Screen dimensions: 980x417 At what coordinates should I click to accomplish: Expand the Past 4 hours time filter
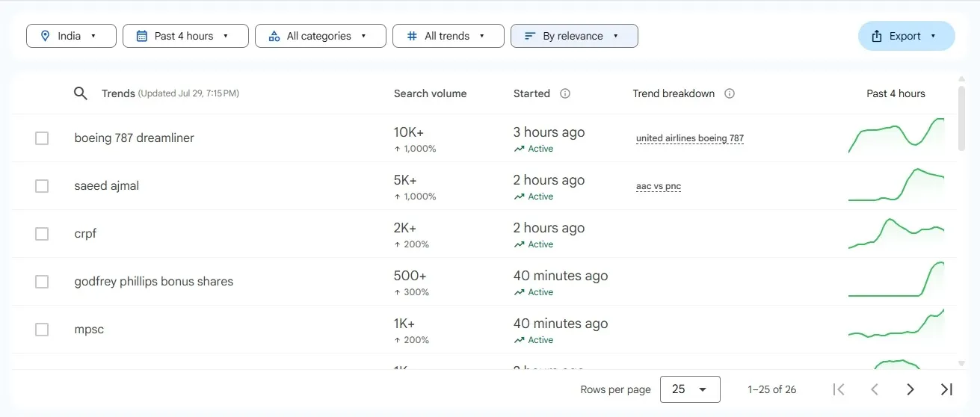click(185, 36)
